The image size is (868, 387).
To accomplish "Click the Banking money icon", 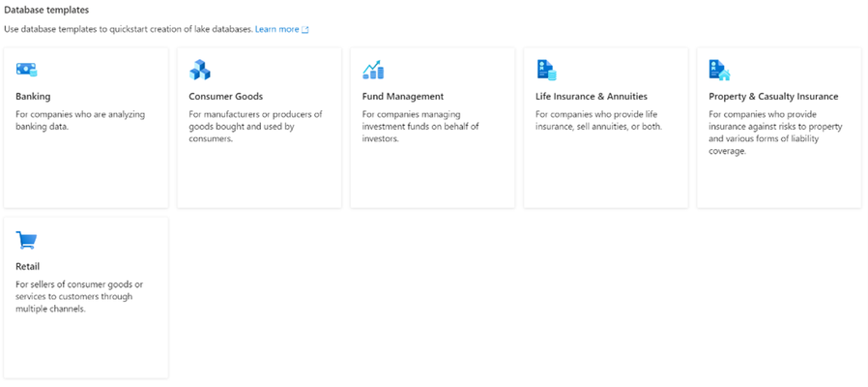I will click(26, 70).
